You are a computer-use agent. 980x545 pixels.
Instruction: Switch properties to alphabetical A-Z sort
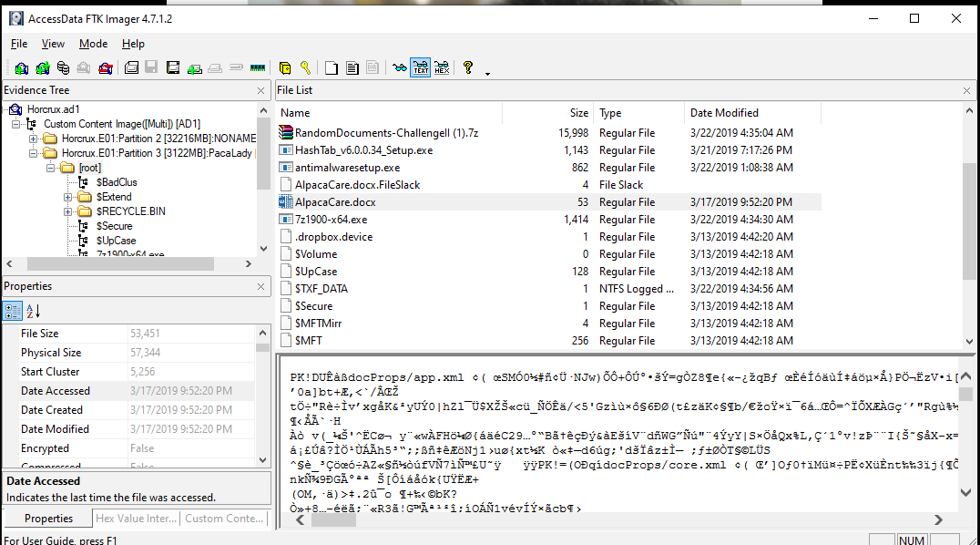click(32, 311)
